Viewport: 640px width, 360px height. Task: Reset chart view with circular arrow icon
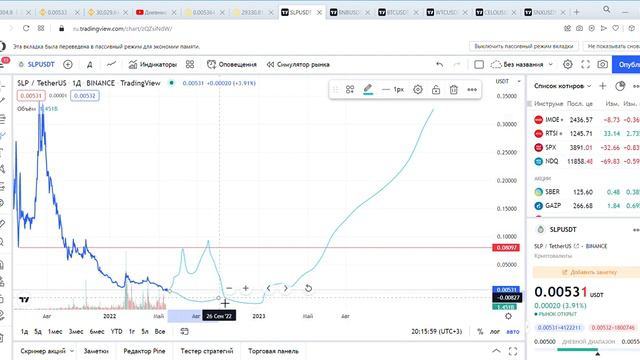point(308,288)
